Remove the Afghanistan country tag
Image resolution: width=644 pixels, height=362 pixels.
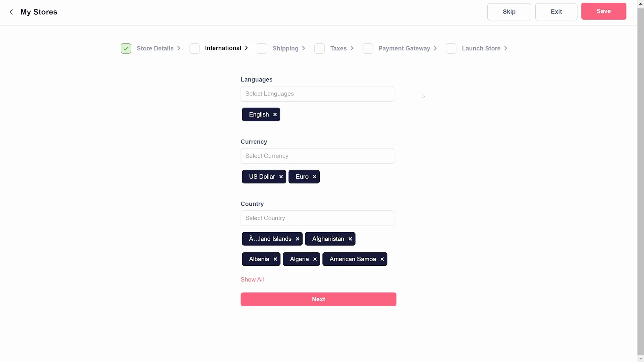click(x=350, y=239)
